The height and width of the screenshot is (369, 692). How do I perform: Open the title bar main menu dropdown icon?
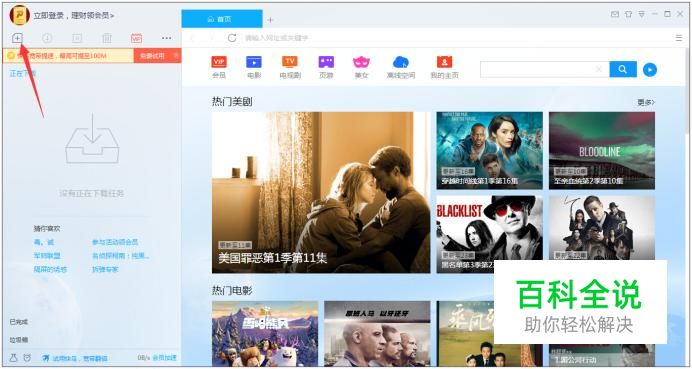tap(642, 14)
